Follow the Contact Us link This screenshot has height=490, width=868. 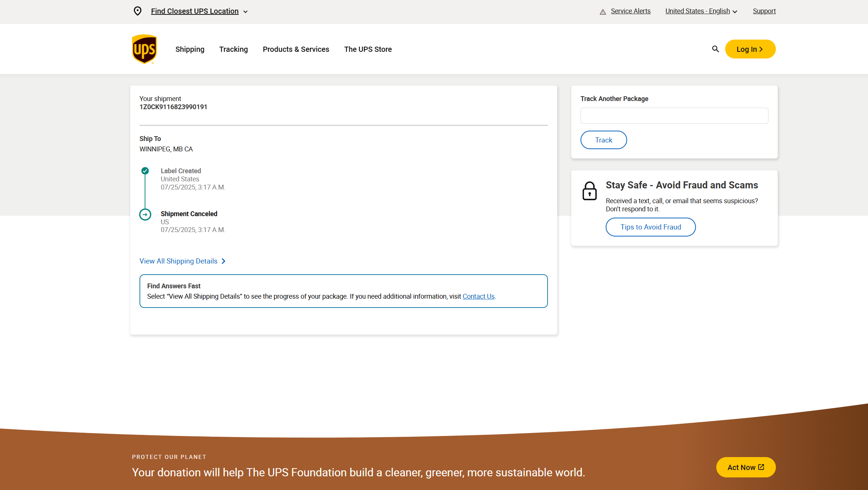[x=478, y=296]
